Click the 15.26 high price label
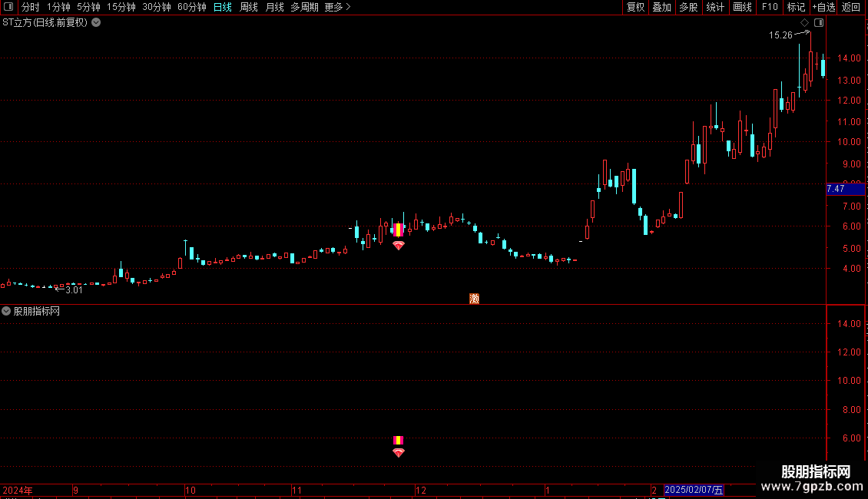 point(780,35)
